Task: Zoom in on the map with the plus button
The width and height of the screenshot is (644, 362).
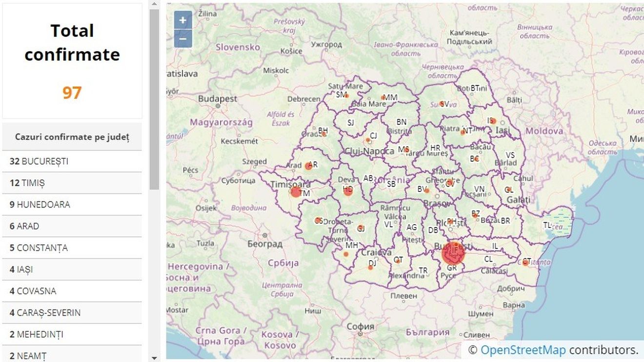Action: click(182, 20)
